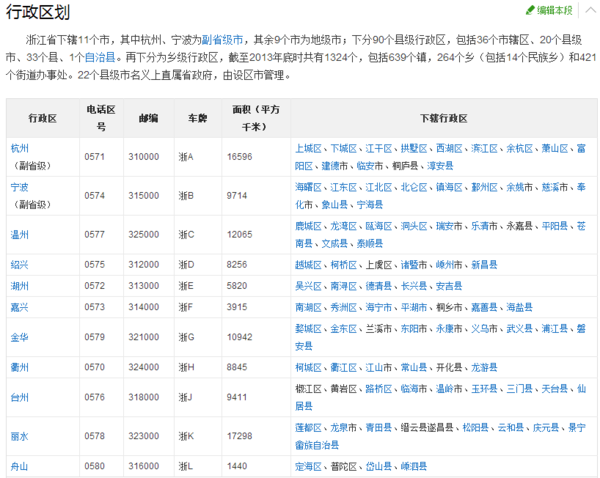Open the 温州 city link
Screen dimensions: 600x478
tap(20, 235)
